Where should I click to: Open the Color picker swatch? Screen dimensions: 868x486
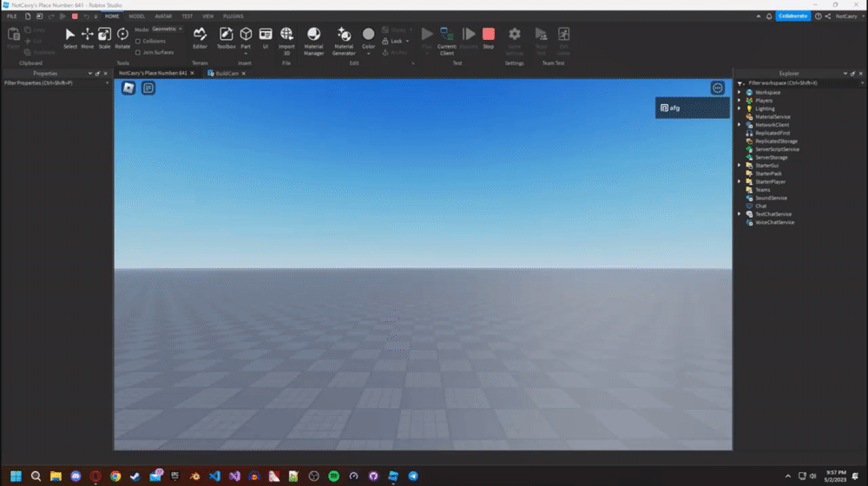click(368, 35)
